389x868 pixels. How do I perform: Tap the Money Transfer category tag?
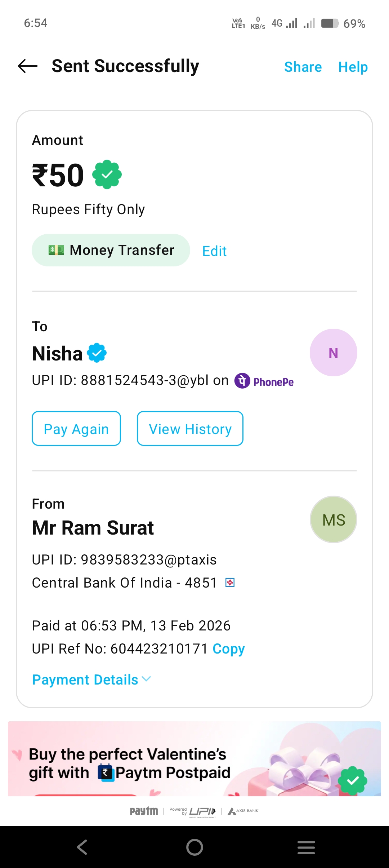tap(111, 250)
